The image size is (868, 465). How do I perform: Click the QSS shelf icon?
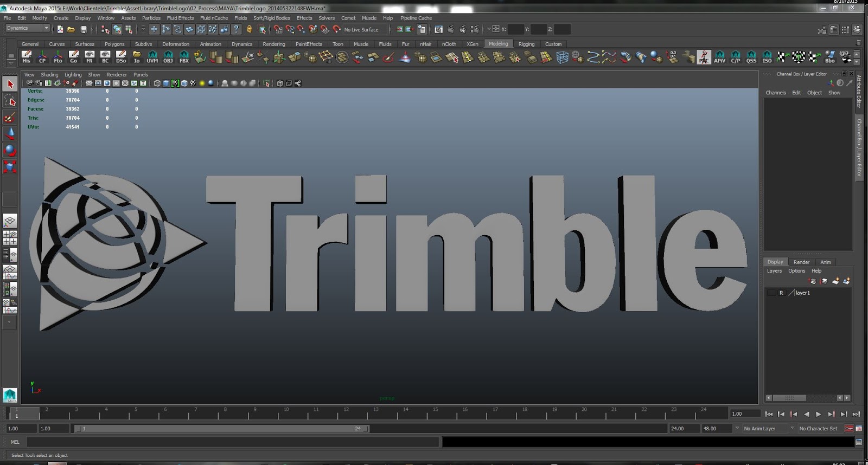(751, 57)
